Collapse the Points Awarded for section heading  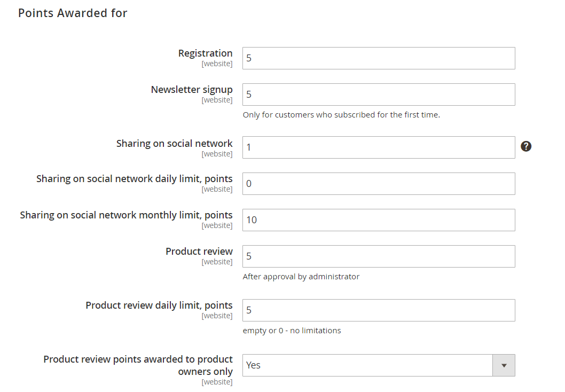[x=73, y=13]
